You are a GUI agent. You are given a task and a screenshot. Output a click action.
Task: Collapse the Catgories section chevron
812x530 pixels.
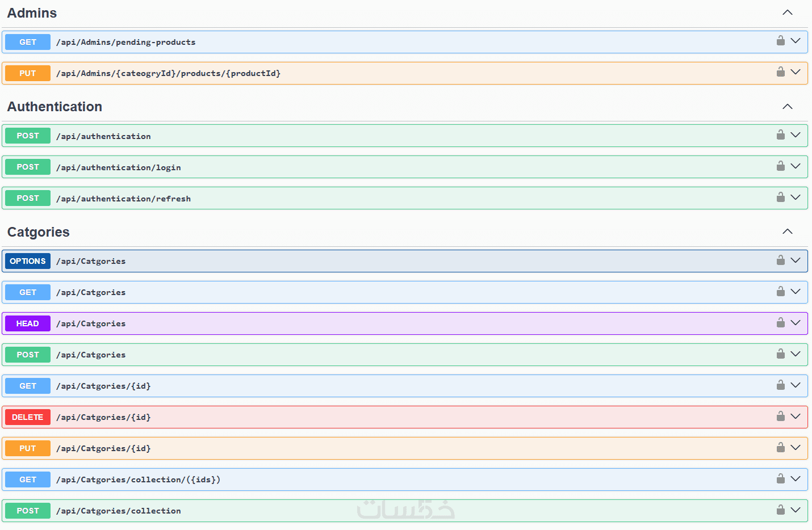click(x=788, y=232)
